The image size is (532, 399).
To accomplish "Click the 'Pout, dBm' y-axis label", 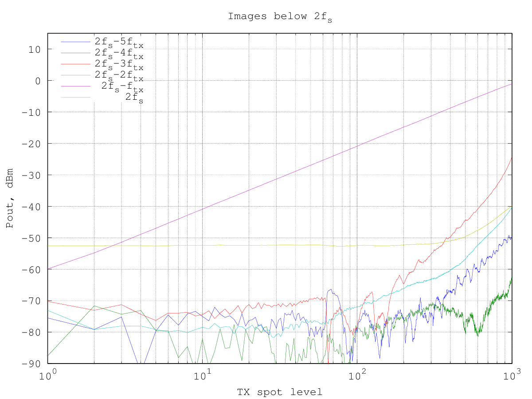I will (x=10, y=198).
